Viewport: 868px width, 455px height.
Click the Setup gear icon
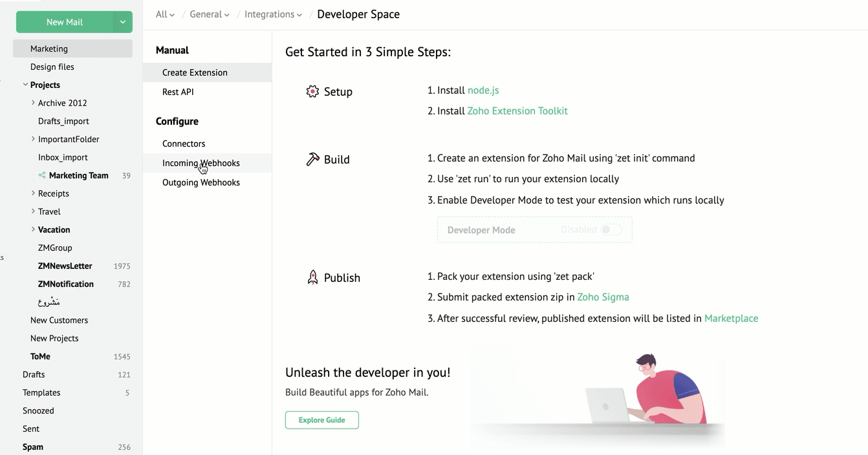coord(312,92)
